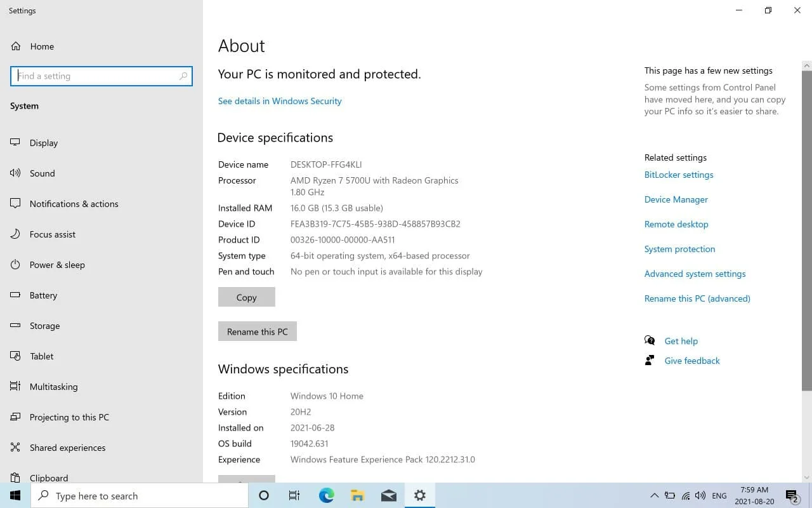Click the scrollbar up arrow
812x508 pixels.
[x=807, y=65]
